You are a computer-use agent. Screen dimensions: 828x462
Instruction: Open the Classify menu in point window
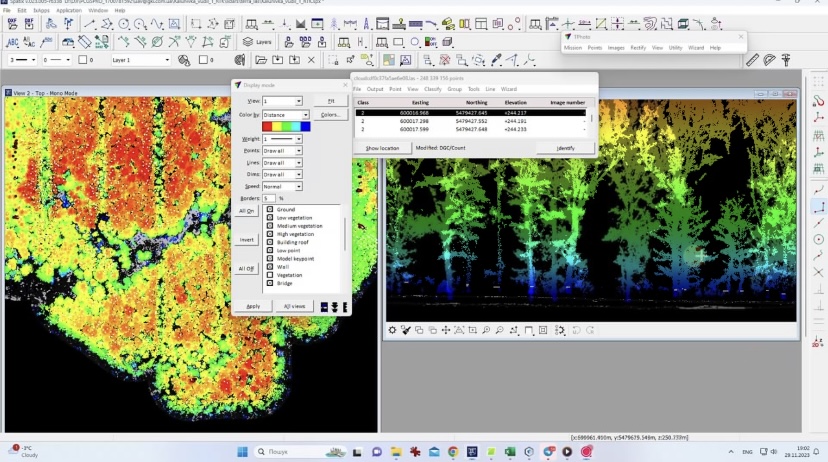(x=432, y=89)
